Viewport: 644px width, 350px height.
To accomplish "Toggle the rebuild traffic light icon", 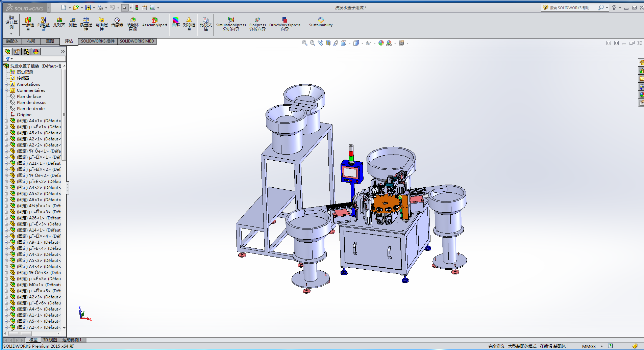I will [x=137, y=7].
